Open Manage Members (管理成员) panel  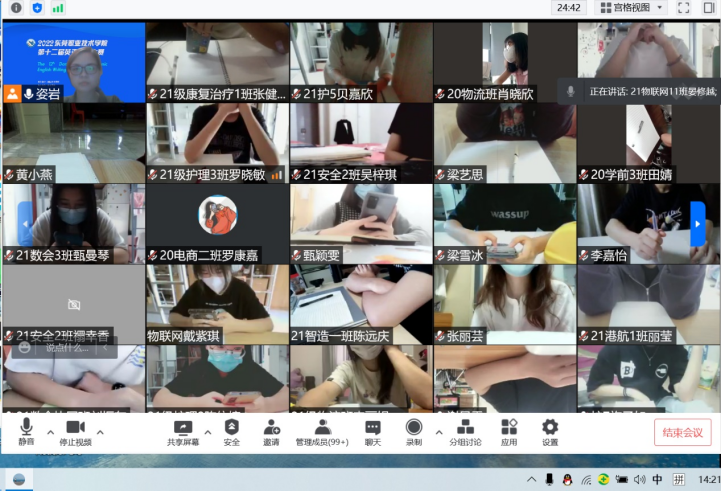322,431
